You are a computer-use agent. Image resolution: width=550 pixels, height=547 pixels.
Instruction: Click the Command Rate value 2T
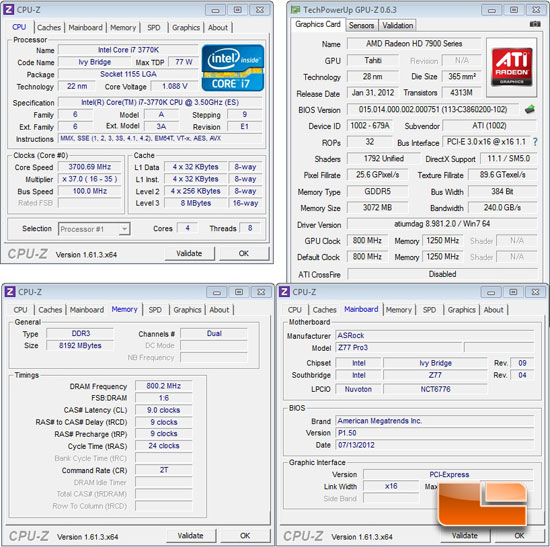163,470
